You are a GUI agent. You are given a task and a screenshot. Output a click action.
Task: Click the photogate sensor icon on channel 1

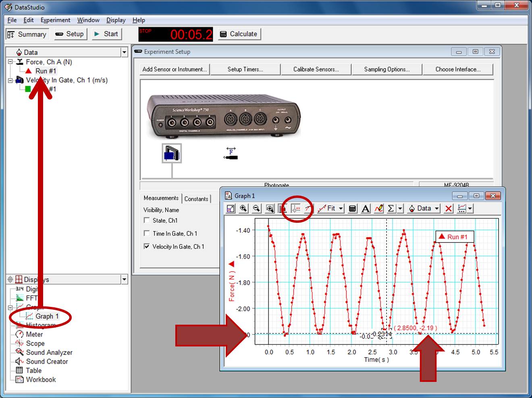click(x=172, y=153)
